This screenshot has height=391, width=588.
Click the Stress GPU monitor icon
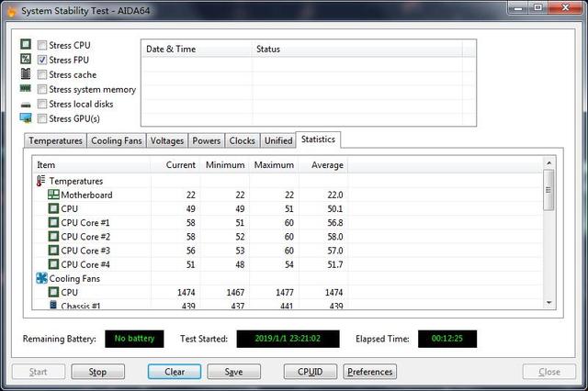point(26,118)
